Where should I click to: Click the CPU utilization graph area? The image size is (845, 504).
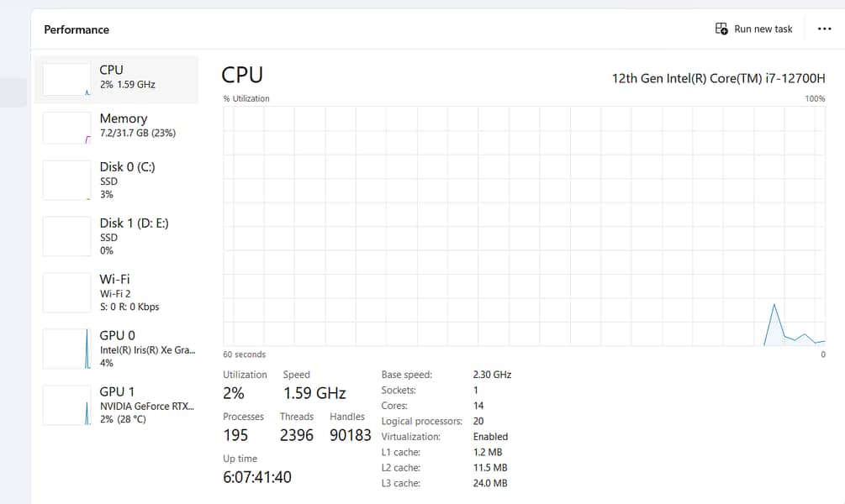(x=524, y=225)
